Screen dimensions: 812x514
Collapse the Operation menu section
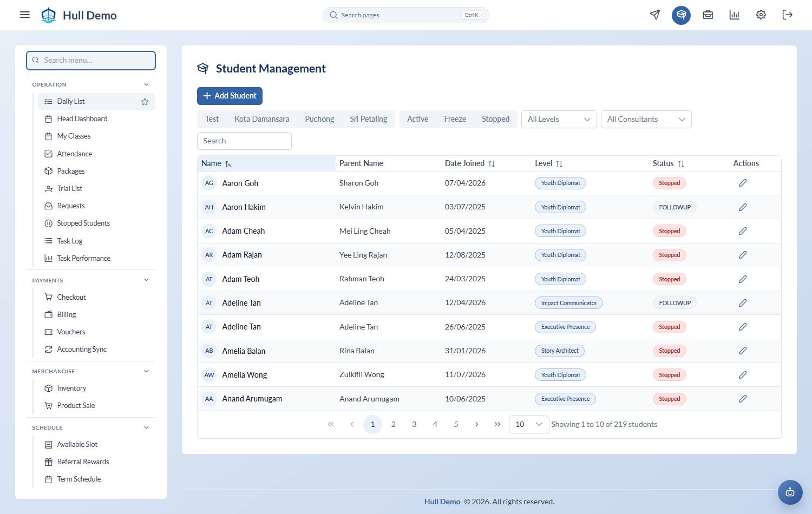click(x=146, y=84)
